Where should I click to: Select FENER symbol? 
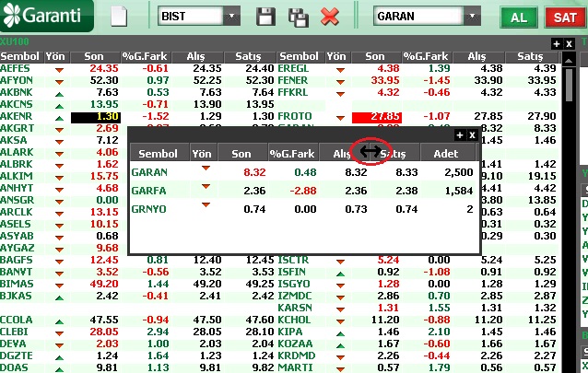pos(292,81)
